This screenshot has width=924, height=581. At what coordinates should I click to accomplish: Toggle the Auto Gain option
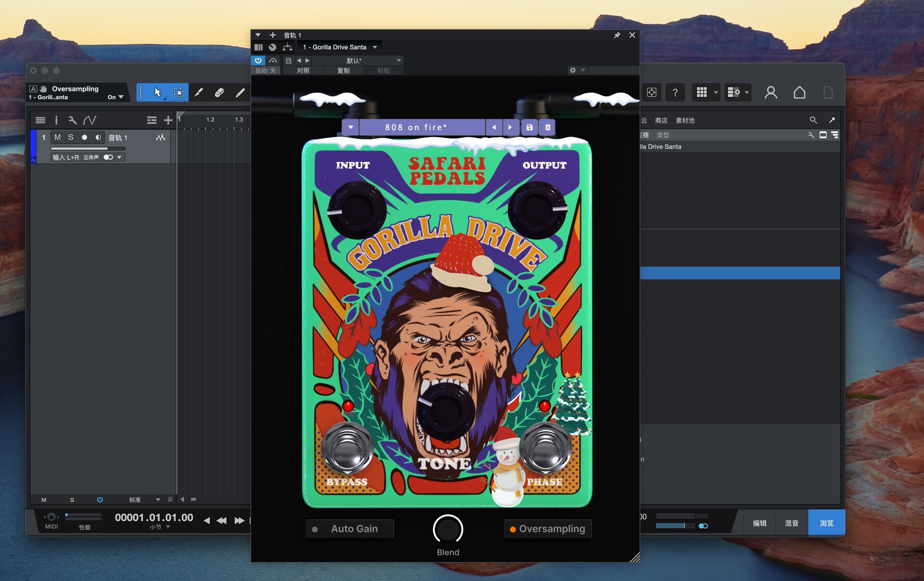[x=349, y=529]
